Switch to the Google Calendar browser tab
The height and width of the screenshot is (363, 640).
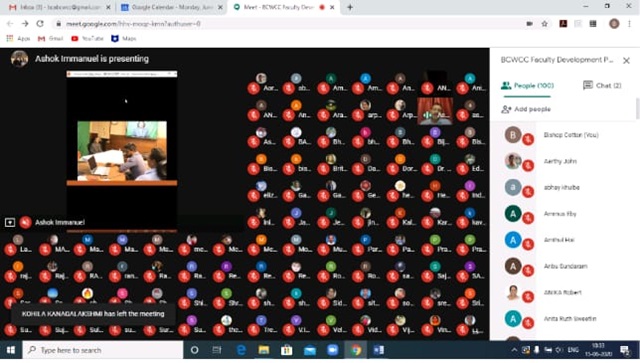tap(171, 7)
